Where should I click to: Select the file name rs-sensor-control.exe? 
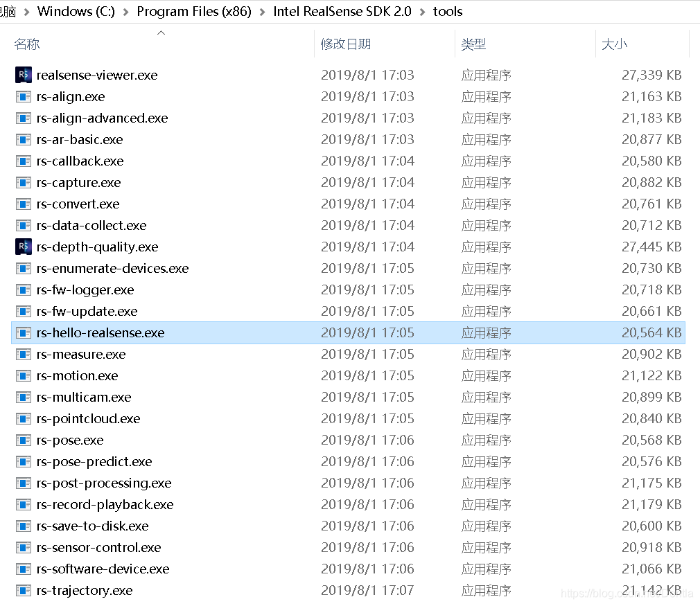(98, 548)
